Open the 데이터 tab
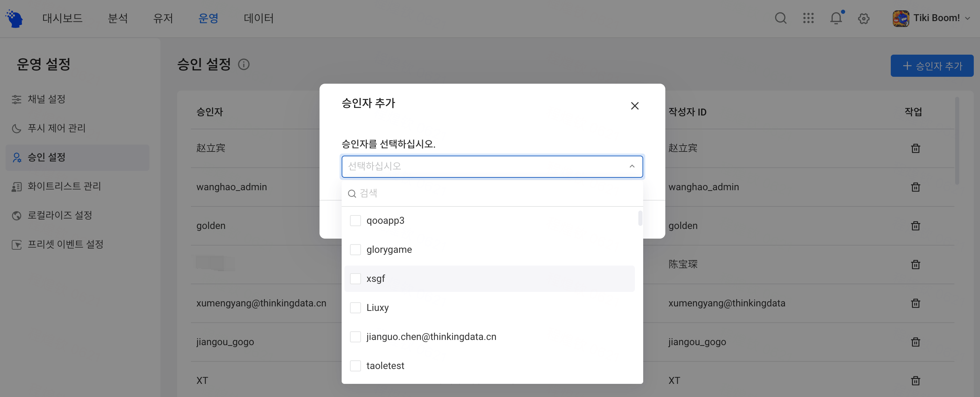Image resolution: width=980 pixels, height=397 pixels. click(x=259, y=18)
